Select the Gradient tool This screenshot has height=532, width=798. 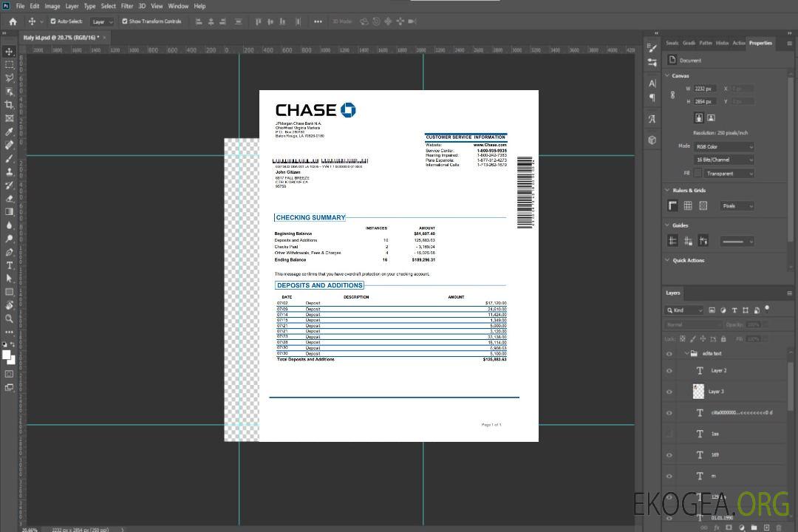tap(9, 212)
